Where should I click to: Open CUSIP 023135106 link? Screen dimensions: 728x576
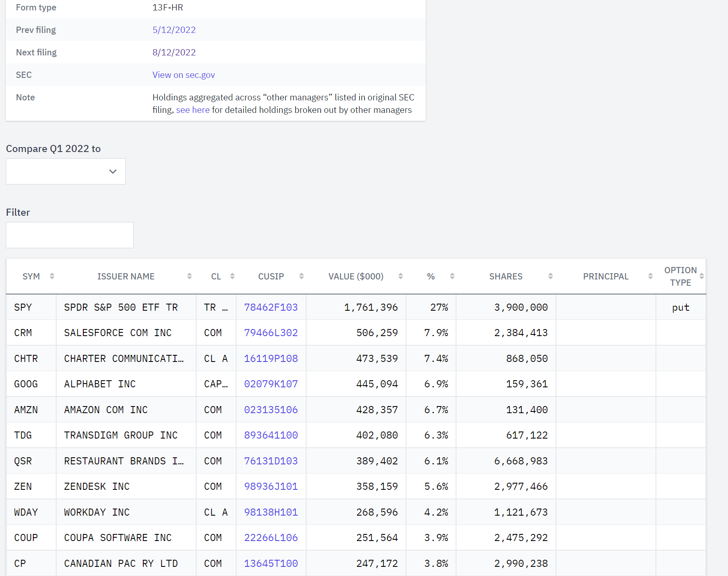(271, 410)
